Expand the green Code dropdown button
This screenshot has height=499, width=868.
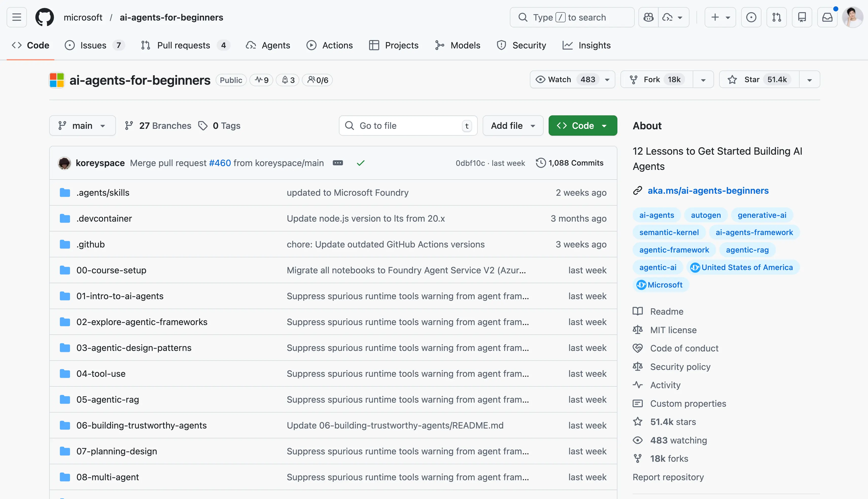pyautogui.click(x=582, y=126)
